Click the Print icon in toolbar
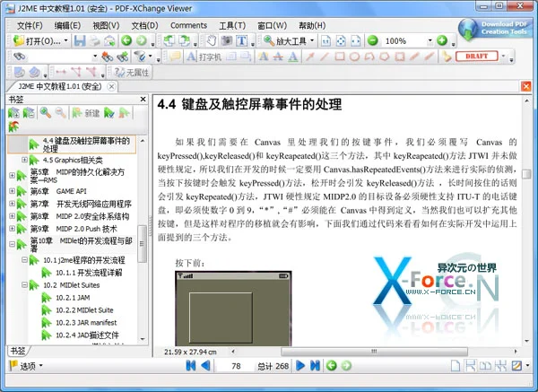 tap(94, 41)
